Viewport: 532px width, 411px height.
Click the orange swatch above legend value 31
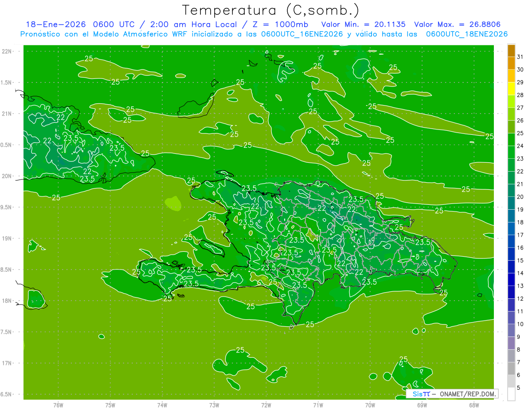(x=511, y=51)
